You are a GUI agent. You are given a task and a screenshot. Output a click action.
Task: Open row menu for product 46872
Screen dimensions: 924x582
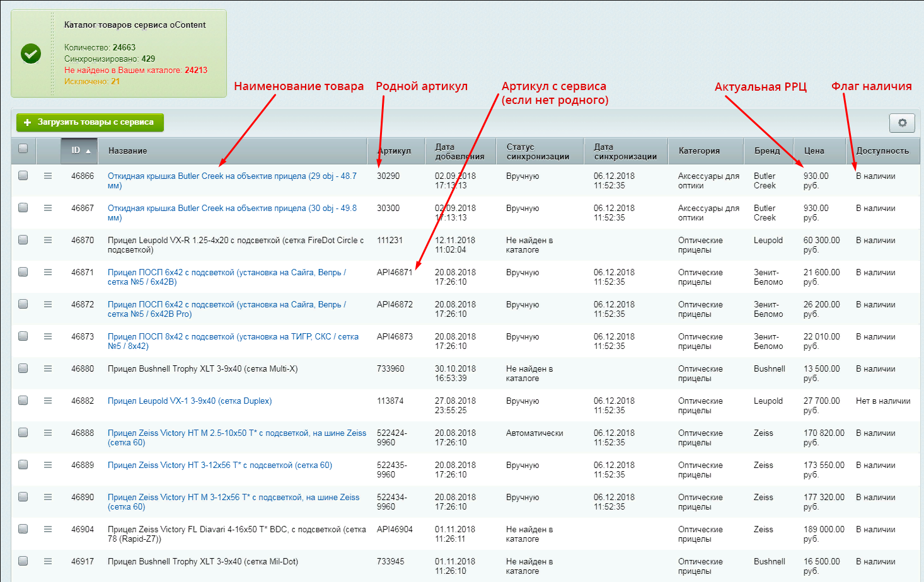click(48, 304)
